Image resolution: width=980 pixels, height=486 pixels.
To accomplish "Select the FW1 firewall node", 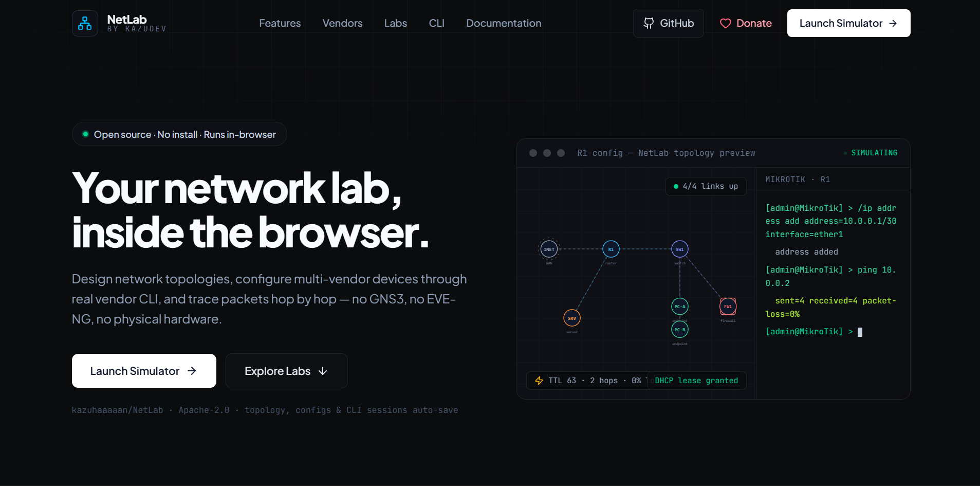I will click(x=728, y=307).
